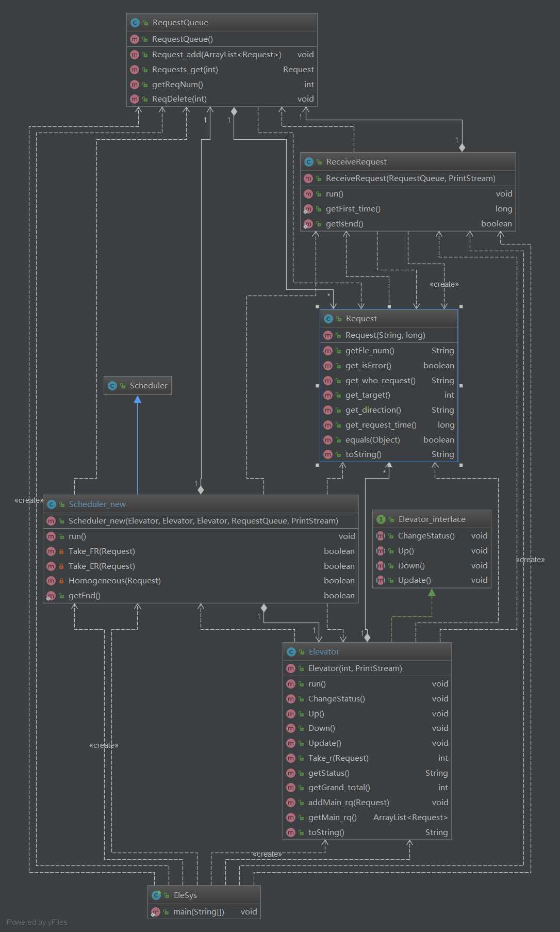Select toString() in the Elevator class
Screen dimensions: 560x932
tap(367, 832)
